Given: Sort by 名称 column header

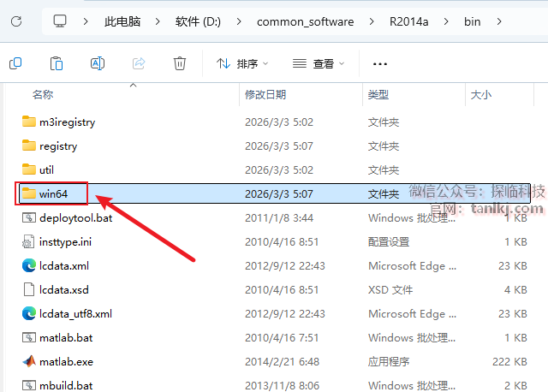Looking at the screenshot, I should click(x=43, y=94).
